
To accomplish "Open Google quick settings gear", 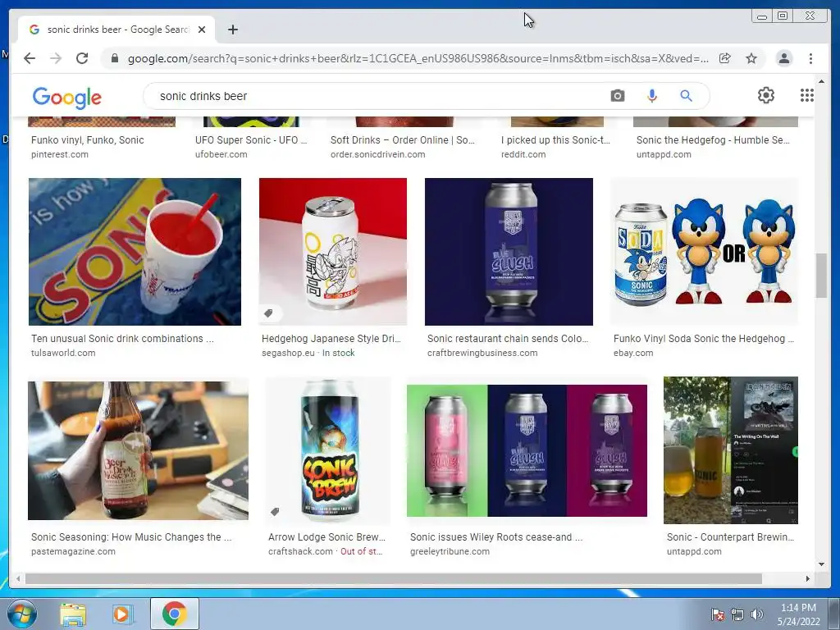I will point(765,95).
